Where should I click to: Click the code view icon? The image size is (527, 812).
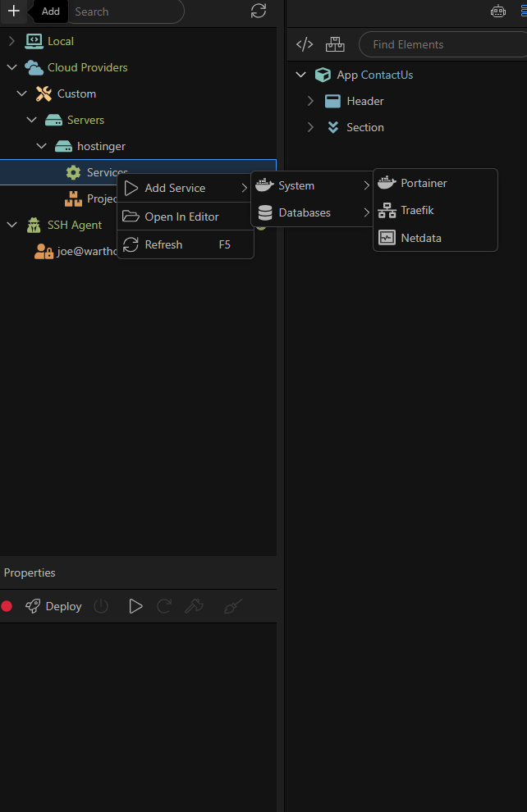[305, 44]
